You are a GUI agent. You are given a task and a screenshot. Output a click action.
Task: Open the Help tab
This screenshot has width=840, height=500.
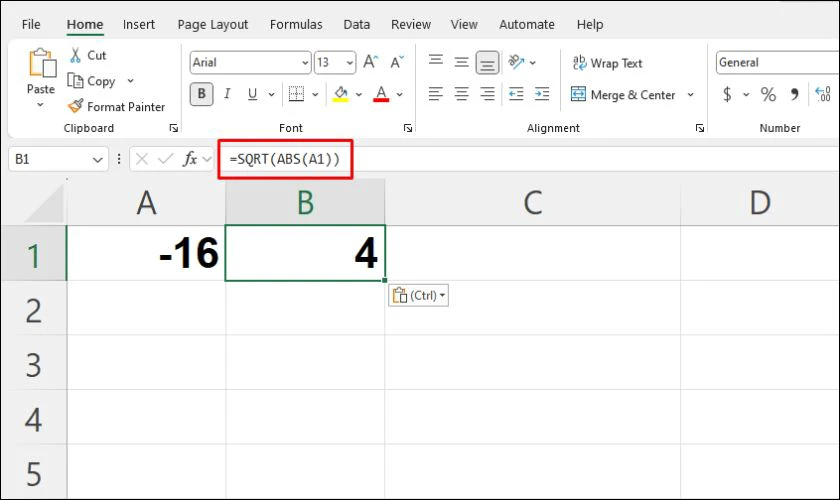pyautogui.click(x=590, y=24)
